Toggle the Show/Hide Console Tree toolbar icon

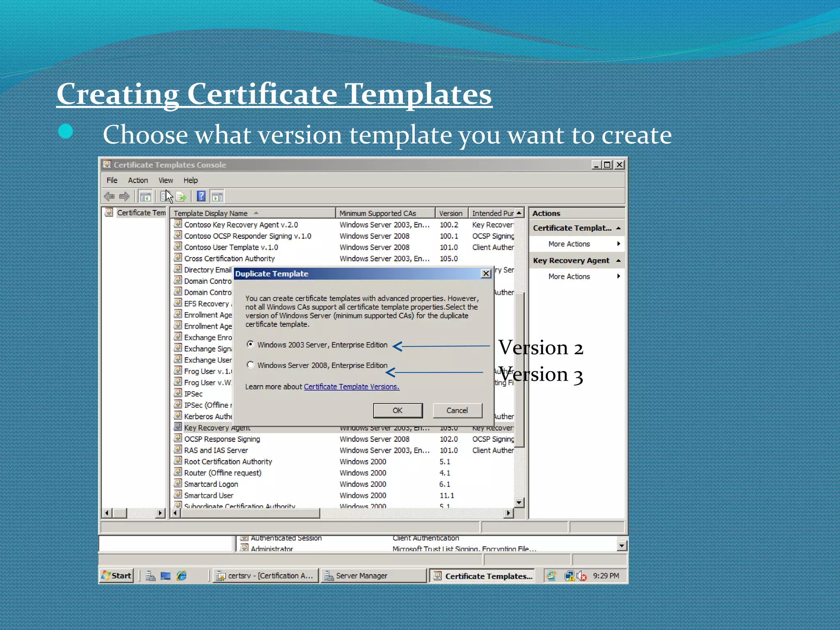tap(145, 196)
